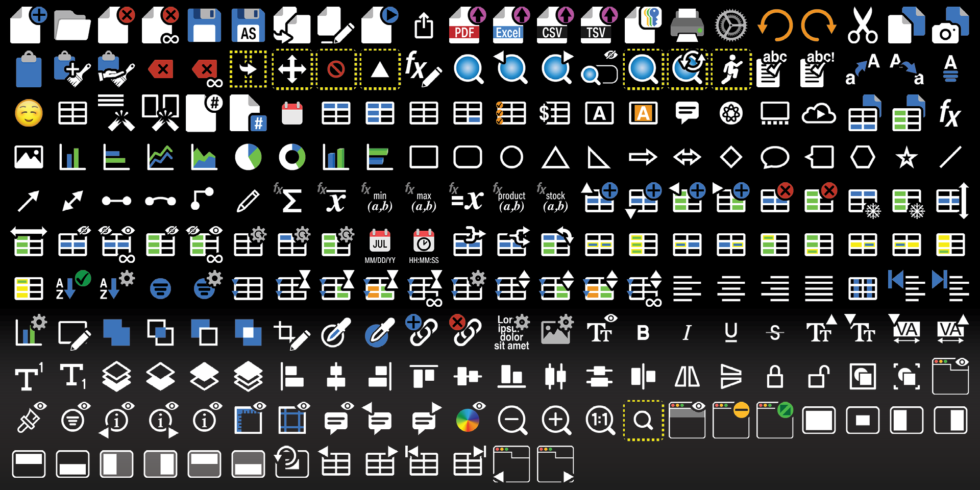Click the flip horizontal mirrored triangles icon
The image size is (980, 490).
click(687, 377)
